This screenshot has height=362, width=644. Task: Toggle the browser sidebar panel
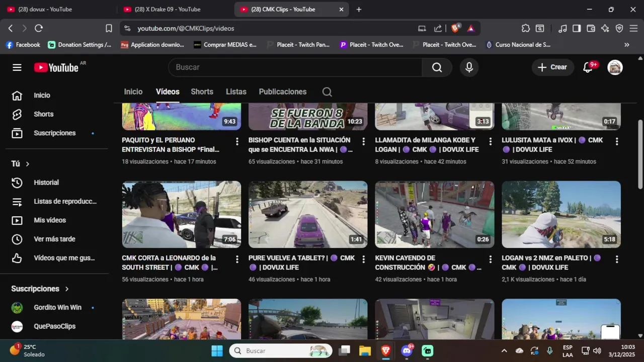[577, 29]
